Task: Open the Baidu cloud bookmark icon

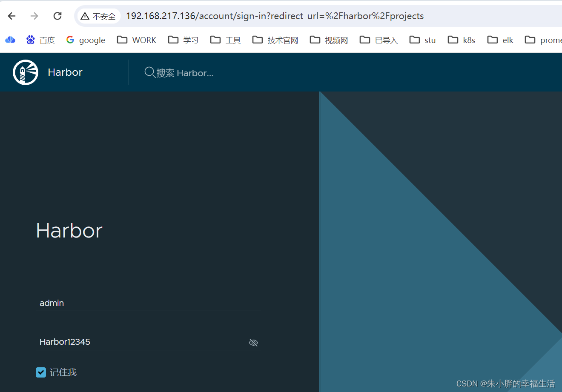Action: (x=10, y=40)
